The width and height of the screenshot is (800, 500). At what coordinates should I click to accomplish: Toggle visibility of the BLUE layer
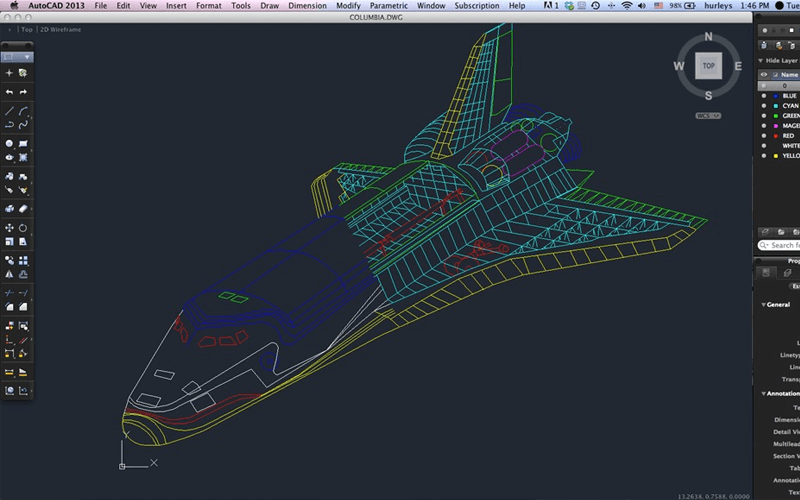coord(764,96)
